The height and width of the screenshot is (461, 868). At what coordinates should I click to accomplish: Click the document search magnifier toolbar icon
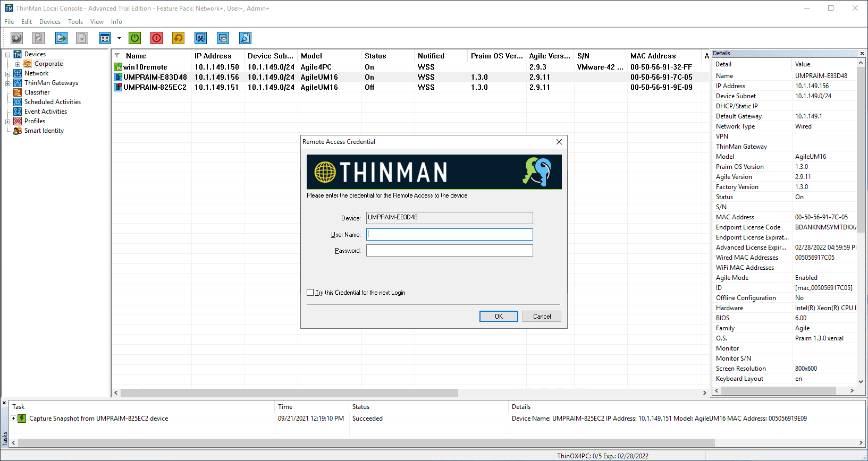pyautogui.click(x=245, y=38)
